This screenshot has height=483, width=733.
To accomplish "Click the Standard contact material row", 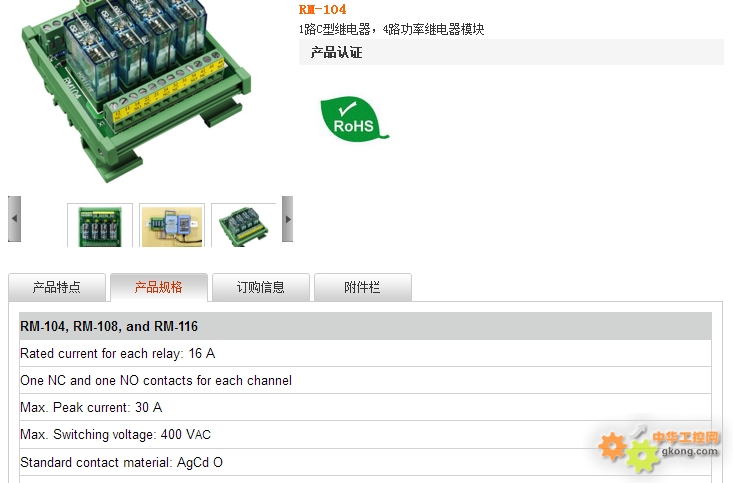I will coord(365,462).
